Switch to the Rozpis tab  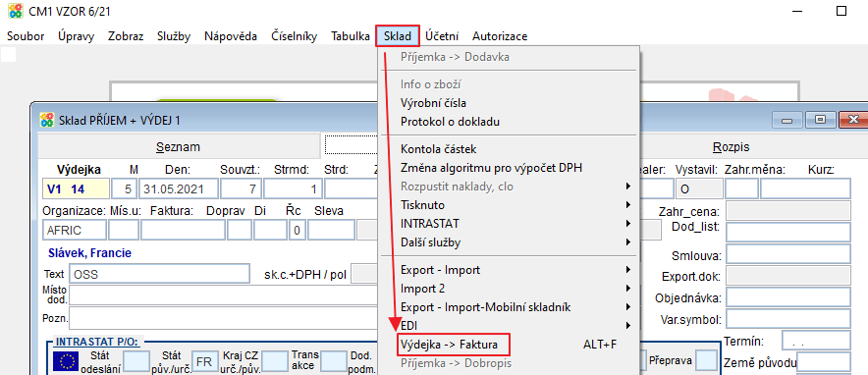click(x=731, y=147)
